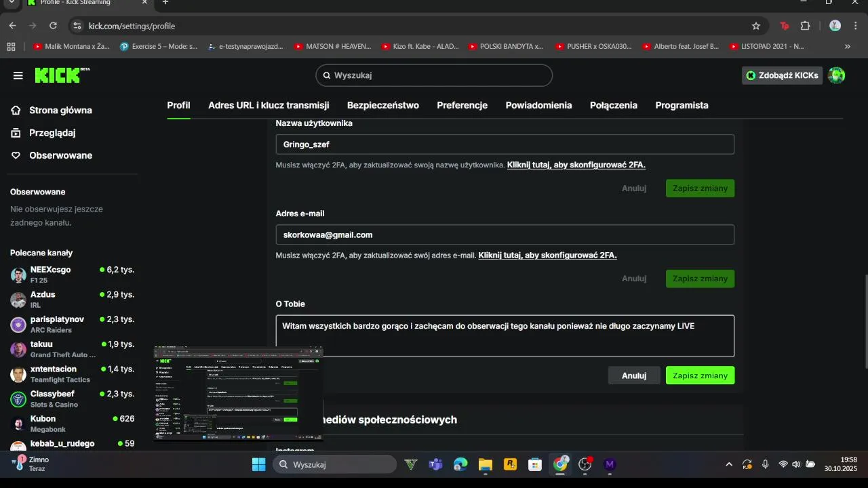Open the Programista tab
868x488 pixels.
[682, 105]
